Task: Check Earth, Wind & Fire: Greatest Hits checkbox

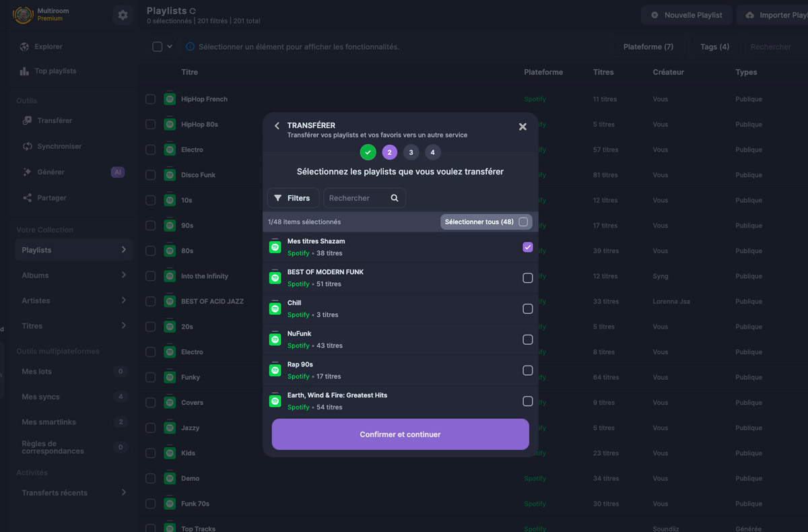Action: (x=528, y=401)
